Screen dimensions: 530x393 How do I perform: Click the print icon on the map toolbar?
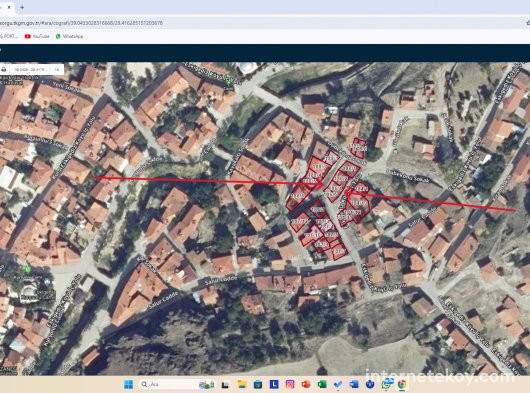pos(4,70)
